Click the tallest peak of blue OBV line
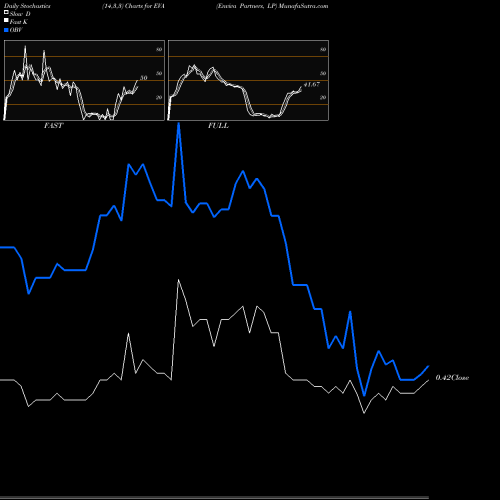This screenshot has width=500, height=500. (179, 124)
